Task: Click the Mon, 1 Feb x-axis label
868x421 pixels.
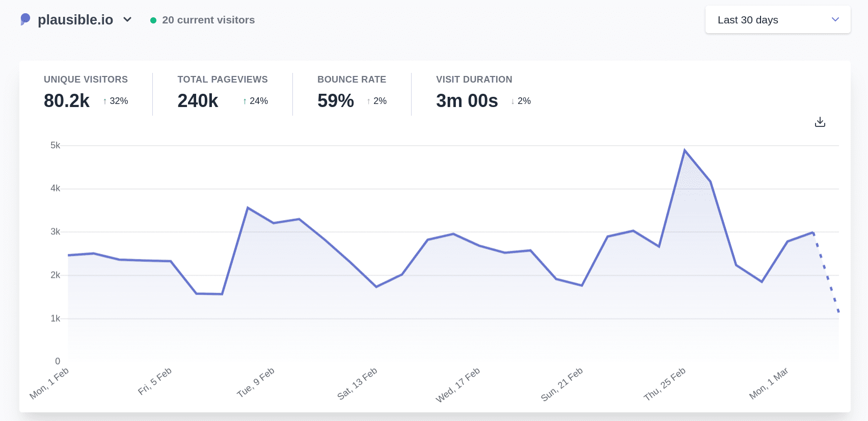Action: point(49,383)
